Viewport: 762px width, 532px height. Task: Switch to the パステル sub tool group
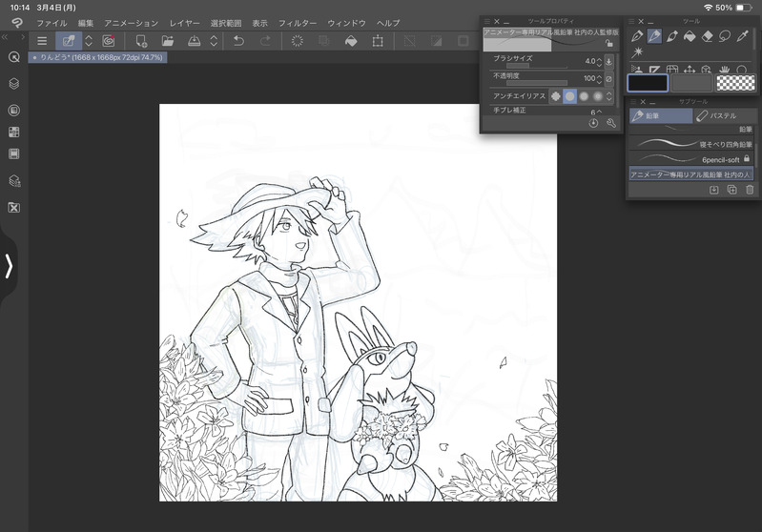[x=724, y=115]
